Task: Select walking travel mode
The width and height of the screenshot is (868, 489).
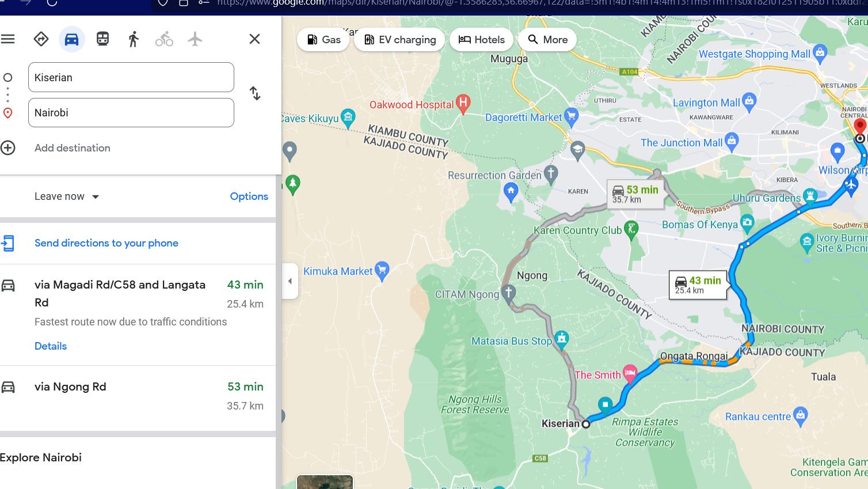Action: (x=134, y=39)
